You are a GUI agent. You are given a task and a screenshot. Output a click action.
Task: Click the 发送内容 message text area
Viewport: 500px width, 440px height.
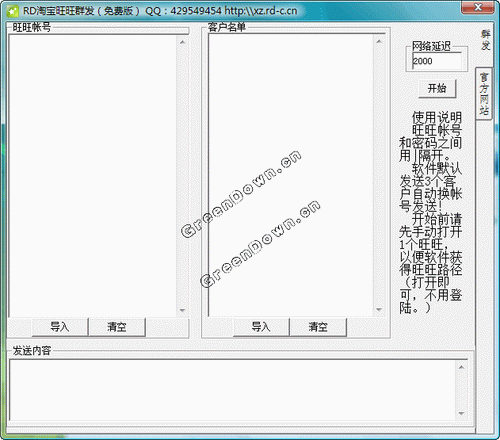click(233, 390)
